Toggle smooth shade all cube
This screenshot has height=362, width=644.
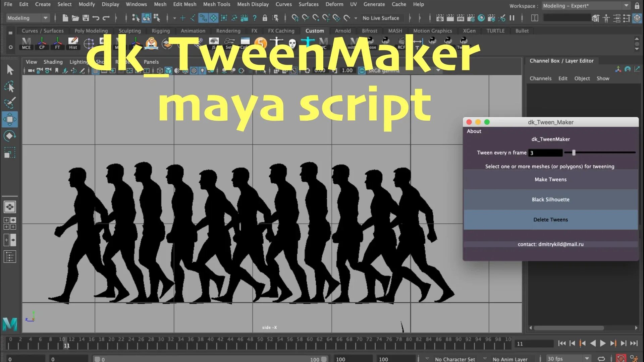click(168, 71)
